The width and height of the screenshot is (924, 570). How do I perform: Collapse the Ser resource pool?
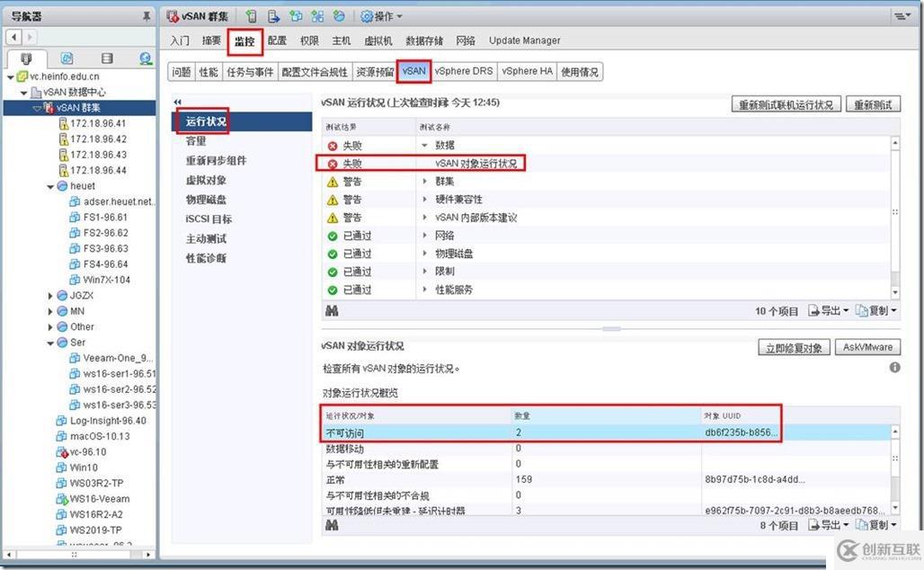(x=50, y=343)
